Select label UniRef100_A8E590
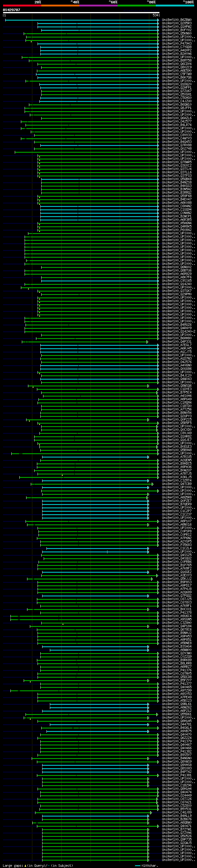 (177, 71)
